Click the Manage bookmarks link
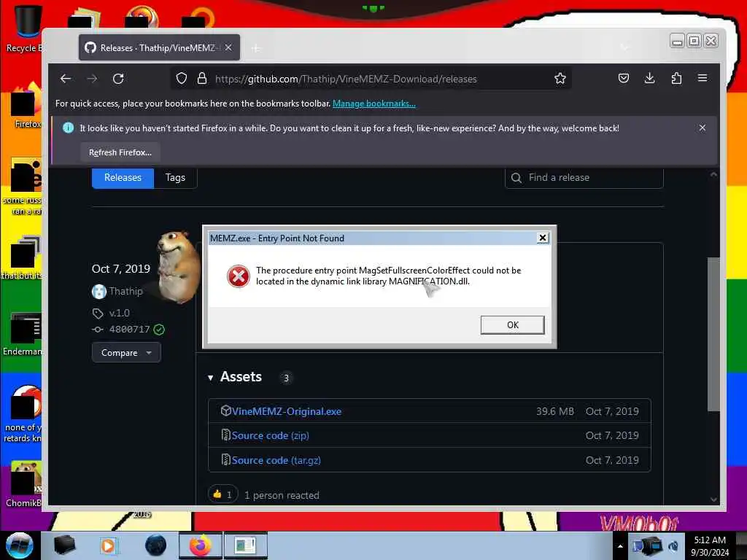The width and height of the screenshot is (747, 560). pos(374,104)
